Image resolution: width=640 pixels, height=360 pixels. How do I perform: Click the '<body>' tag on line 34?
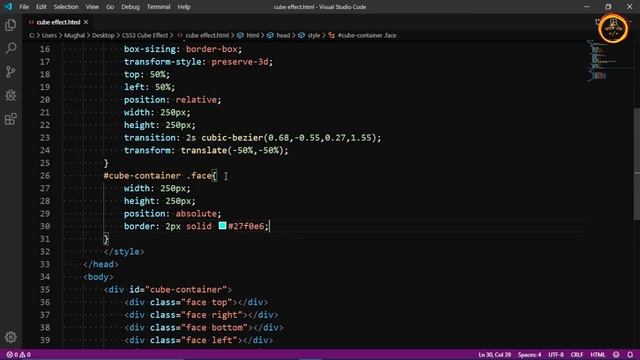[x=98, y=277]
